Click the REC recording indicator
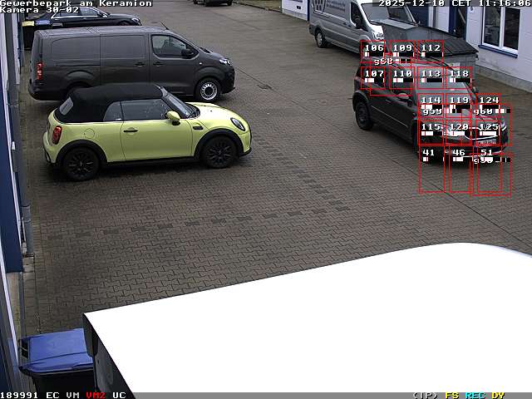The height and width of the screenshot is (399, 532). (475, 395)
